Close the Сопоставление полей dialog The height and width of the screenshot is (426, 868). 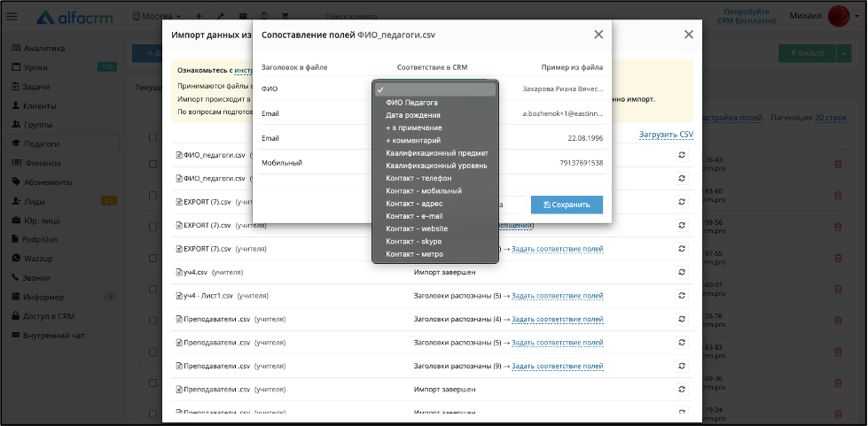click(598, 35)
